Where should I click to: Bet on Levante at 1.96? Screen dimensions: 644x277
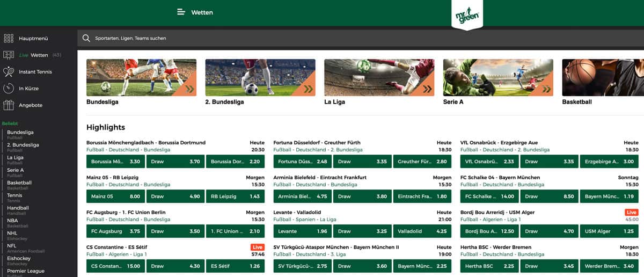click(x=303, y=231)
